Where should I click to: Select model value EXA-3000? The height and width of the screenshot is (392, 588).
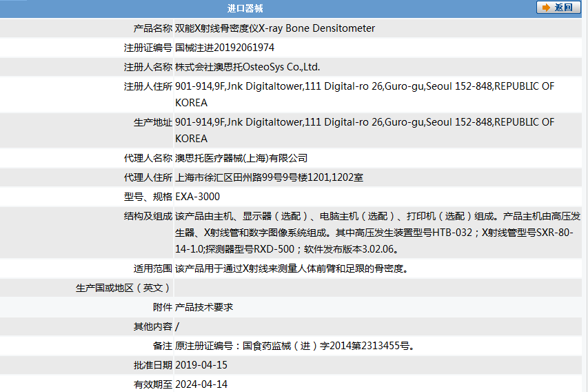click(197, 197)
